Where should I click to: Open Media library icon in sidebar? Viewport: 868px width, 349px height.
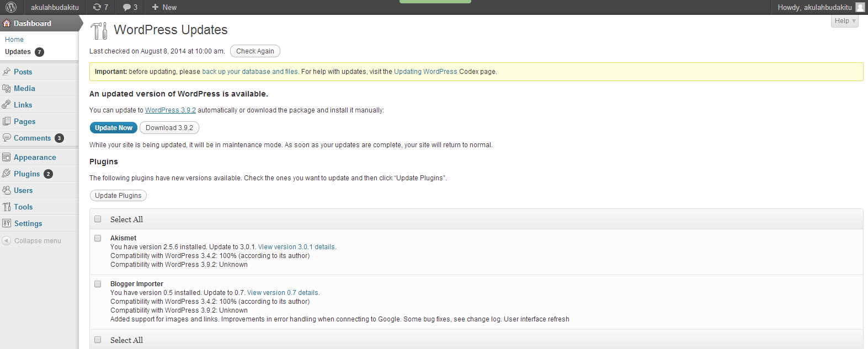click(x=7, y=88)
